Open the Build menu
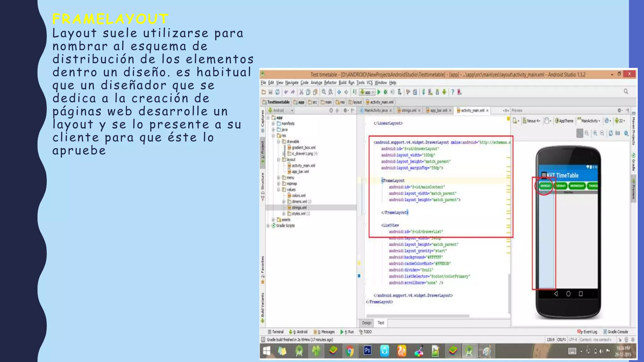 click(x=342, y=83)
